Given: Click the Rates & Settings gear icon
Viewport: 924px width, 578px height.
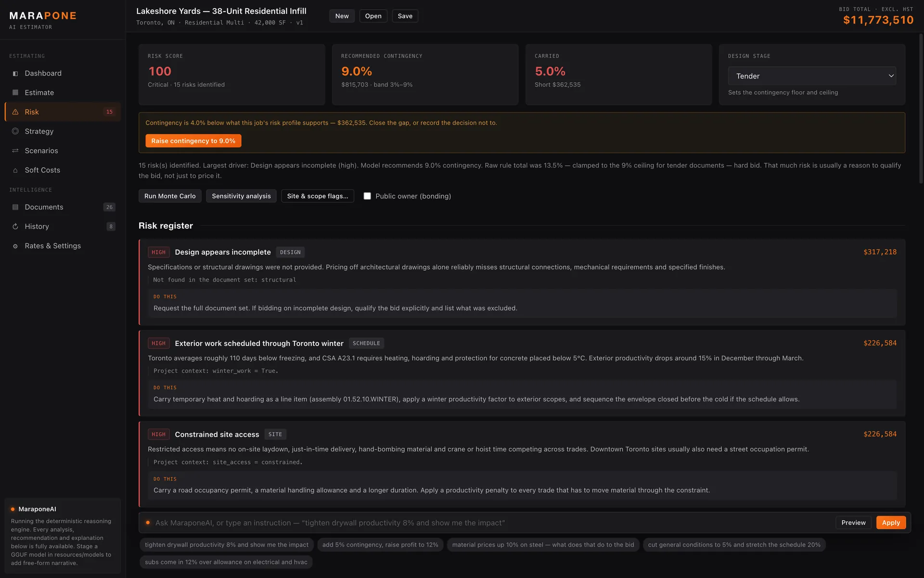Looking at the screenshot, I should coord(15,246).
